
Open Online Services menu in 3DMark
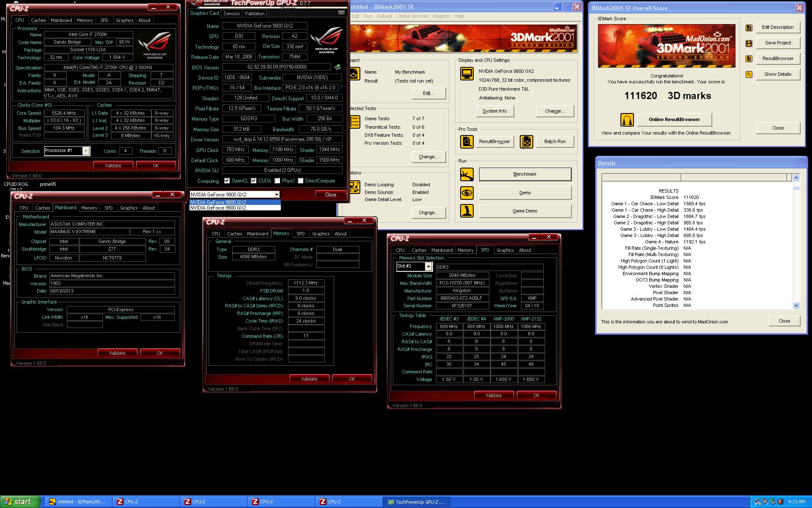(412, 16)
